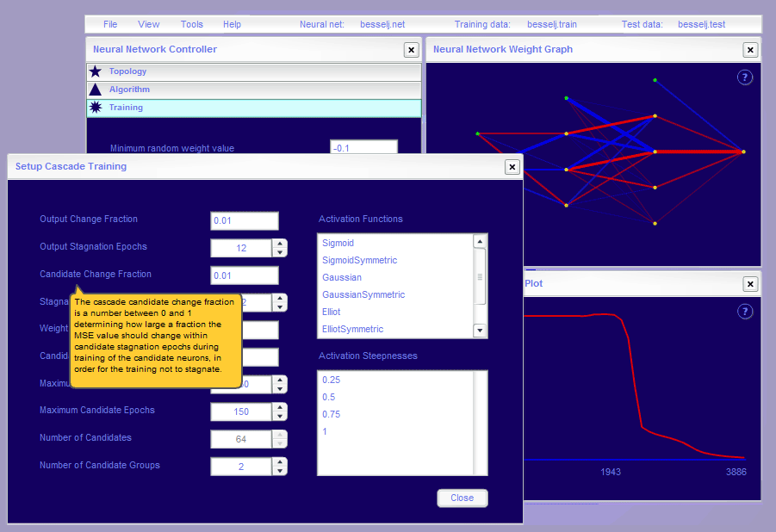Image resolution: width=776 pixels, height=532 pixels.
Task: Open the File menu
Action: pos(110,24)
